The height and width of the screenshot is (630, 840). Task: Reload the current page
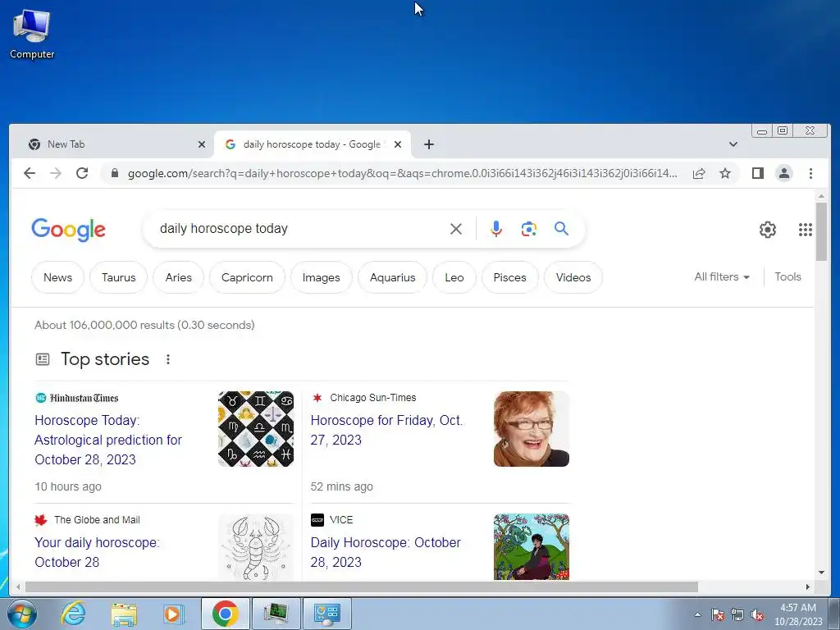82,173
